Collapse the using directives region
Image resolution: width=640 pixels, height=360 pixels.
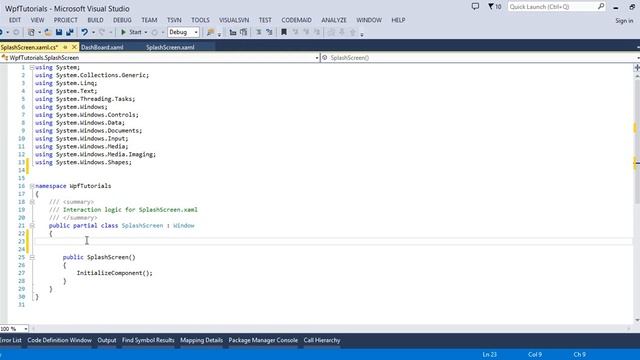click(32, 67)
